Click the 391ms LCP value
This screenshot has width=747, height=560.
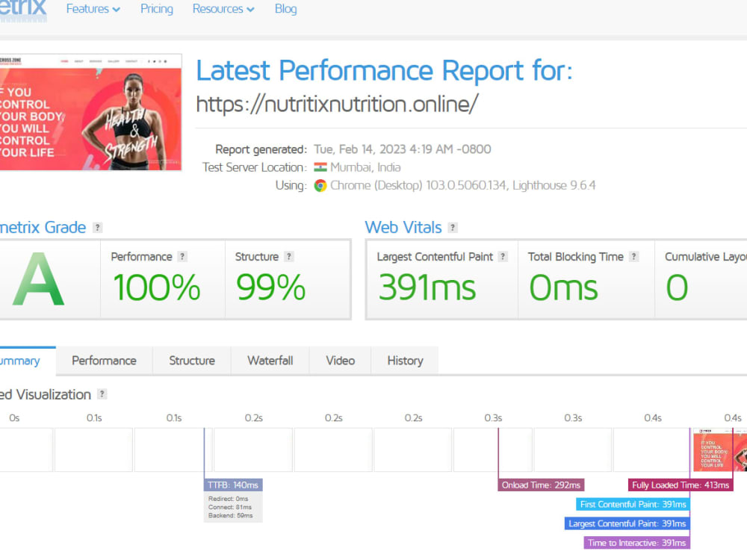pos(427,287)
